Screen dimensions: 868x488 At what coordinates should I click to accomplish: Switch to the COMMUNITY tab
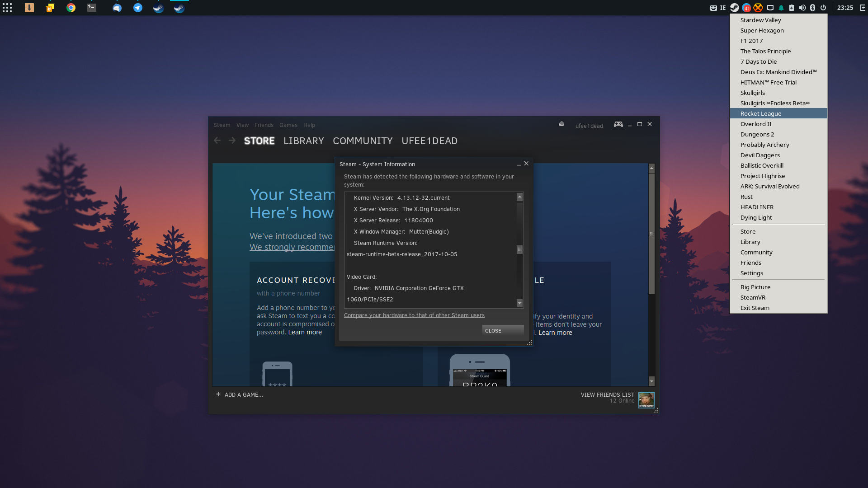(x=363, y=141)
